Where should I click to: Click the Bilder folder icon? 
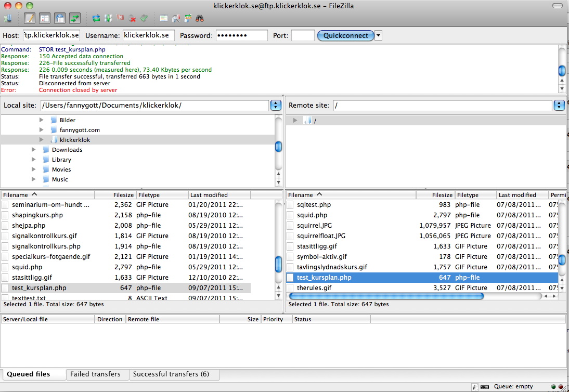(54, 120)
